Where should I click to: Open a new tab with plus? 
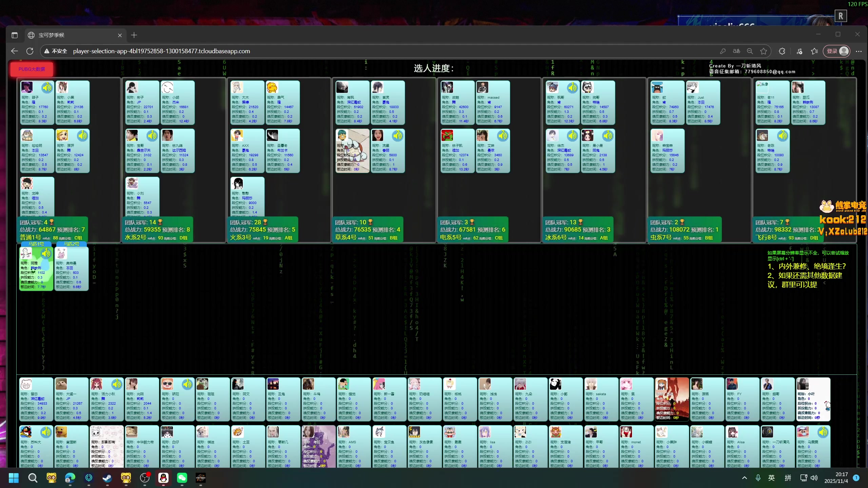tap(134, 35)
